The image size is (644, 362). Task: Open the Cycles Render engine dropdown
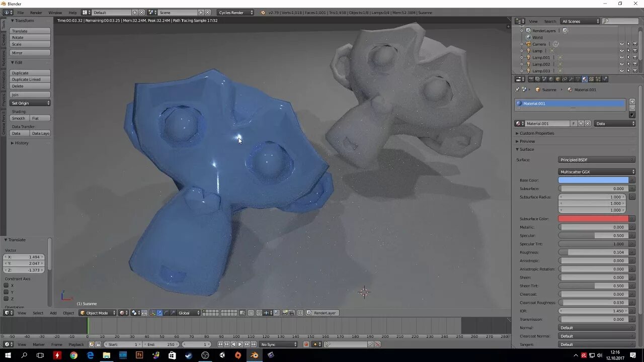[235, 13]
